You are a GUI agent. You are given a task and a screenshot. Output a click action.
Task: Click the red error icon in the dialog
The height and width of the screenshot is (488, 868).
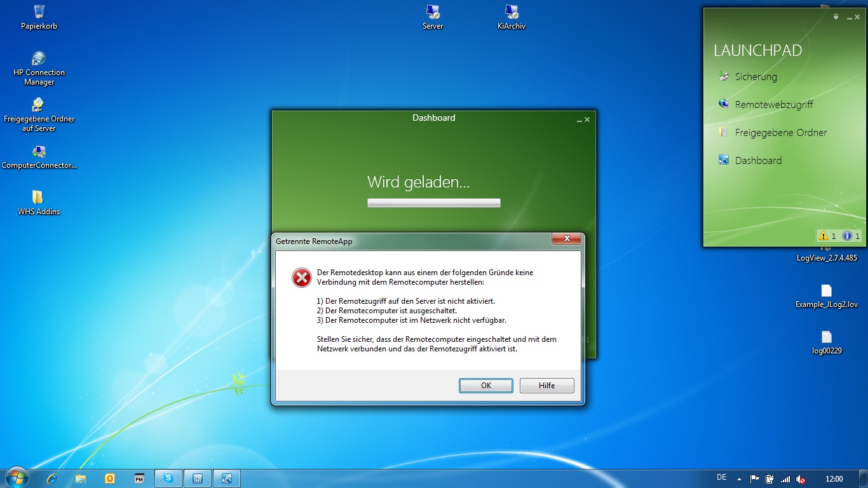(x=301, y=278)
